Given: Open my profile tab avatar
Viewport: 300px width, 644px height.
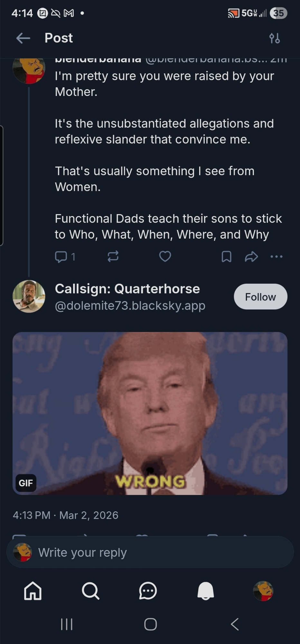Looking at the screenshot, I should coord(263,591).
